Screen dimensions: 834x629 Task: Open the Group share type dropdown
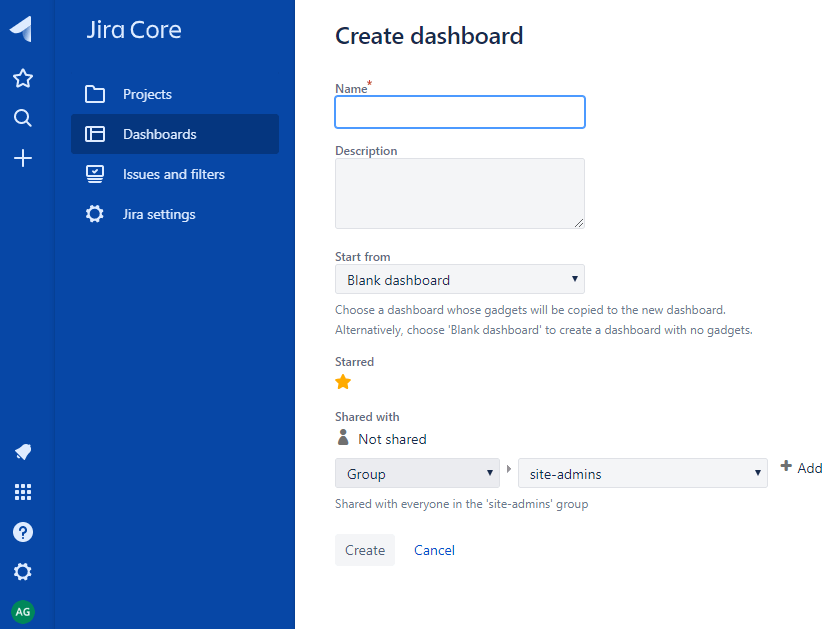pos(417,474)
